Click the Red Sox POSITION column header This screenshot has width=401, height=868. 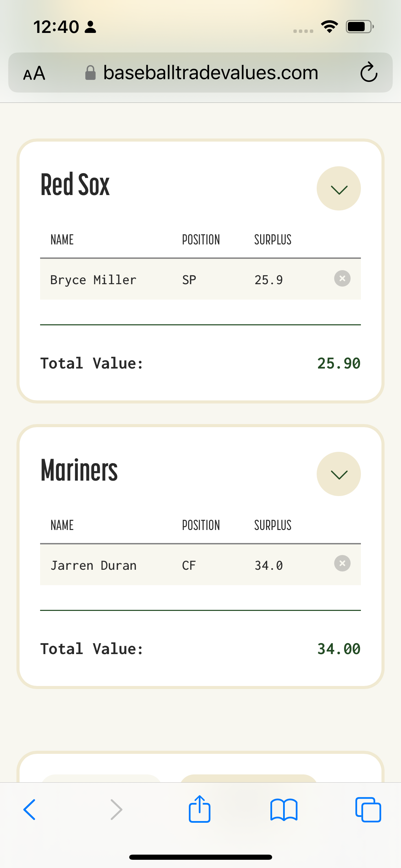(201, 240)
